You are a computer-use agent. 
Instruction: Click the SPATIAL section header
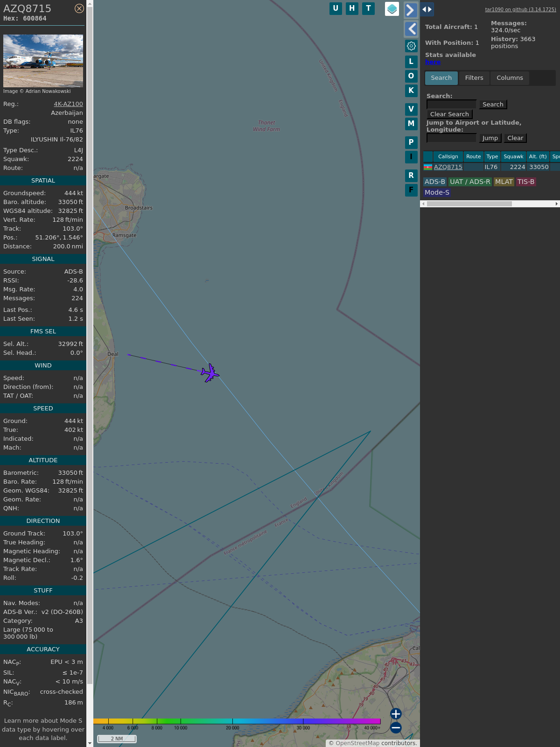coord(43,181)
